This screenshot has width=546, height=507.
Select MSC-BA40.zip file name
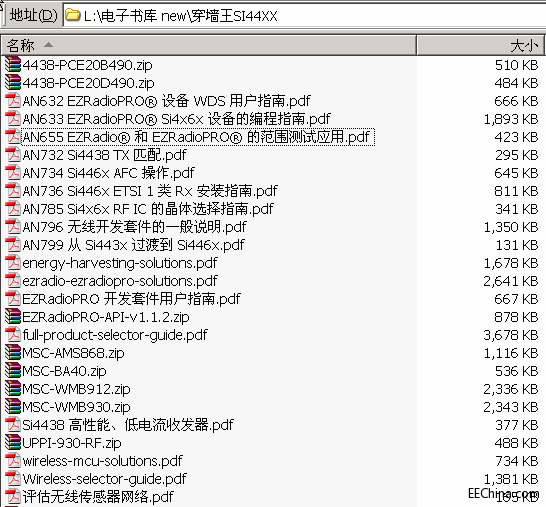point(64,371)
